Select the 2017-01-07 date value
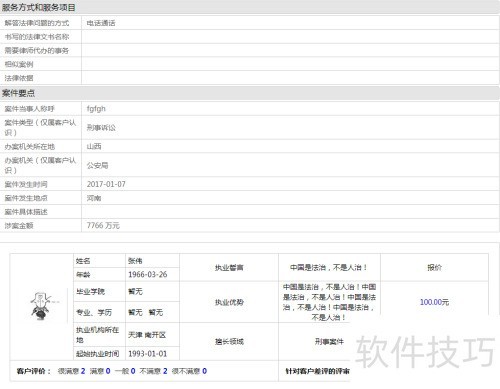The width and height of the screenshot is (500, 389). 106,184
